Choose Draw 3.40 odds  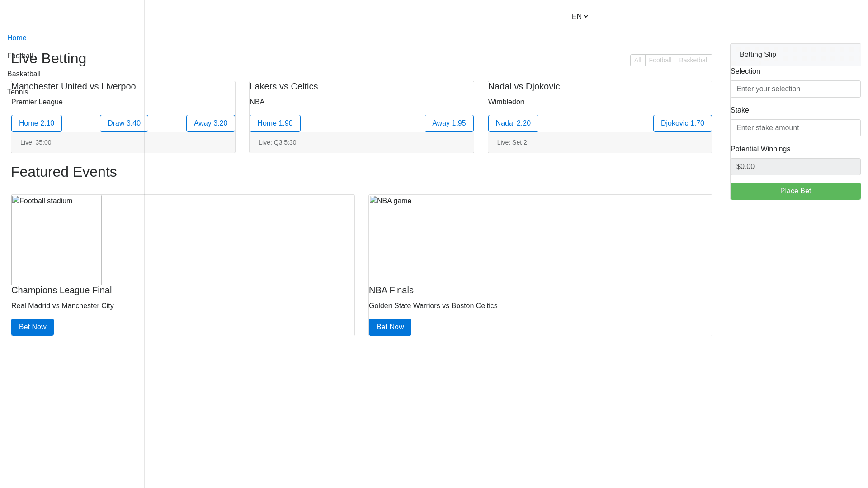(124, 123)
